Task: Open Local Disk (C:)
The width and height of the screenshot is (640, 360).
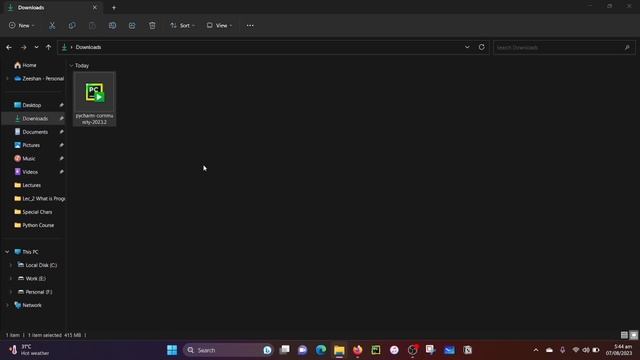Action: (x=41, y=265)
